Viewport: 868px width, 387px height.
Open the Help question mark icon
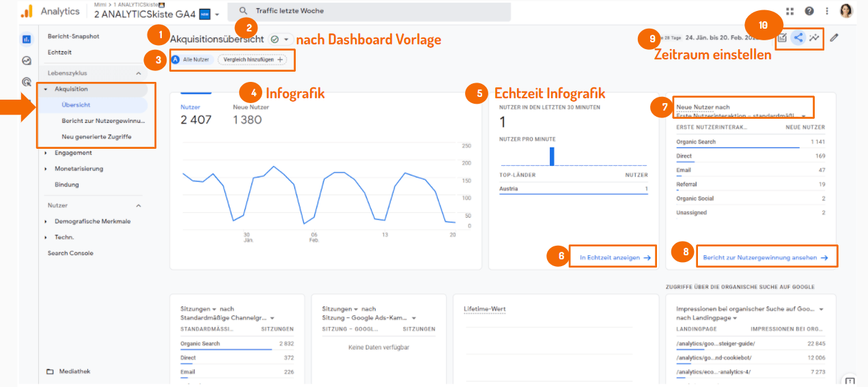coord(809,12)
